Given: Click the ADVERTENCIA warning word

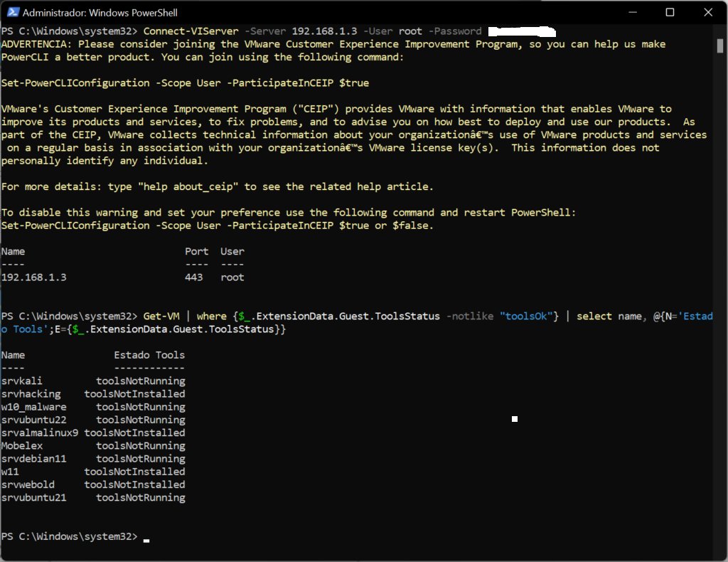Looking at the screenshot, I should click(x=36, y=44).
